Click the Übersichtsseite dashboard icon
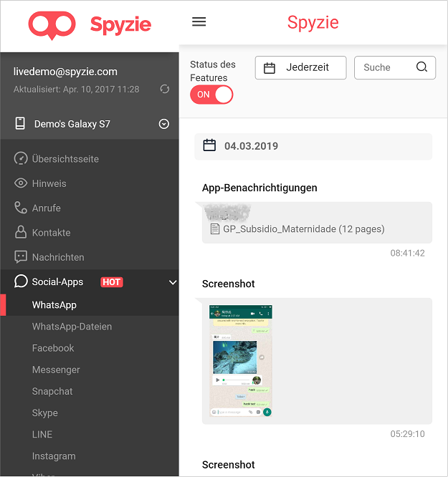This screenshot has width=448, height=477. (x=21, y=158)
